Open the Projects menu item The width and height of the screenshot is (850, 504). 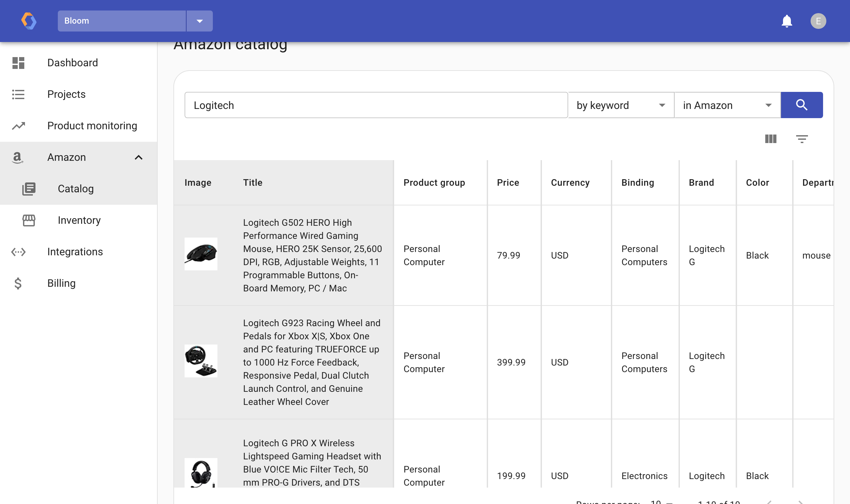(x=66, y=94)
